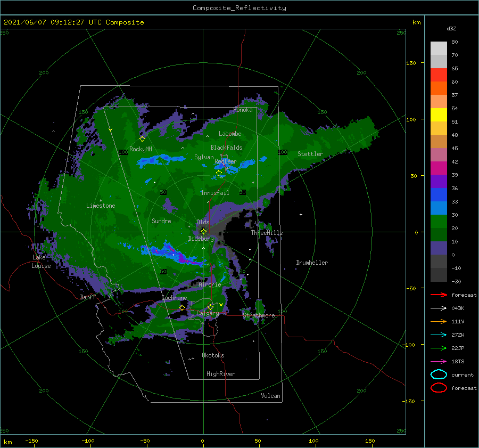Click the Vulcan label
The height and width of the screenshot is (448, 479).
click(270, 396)
